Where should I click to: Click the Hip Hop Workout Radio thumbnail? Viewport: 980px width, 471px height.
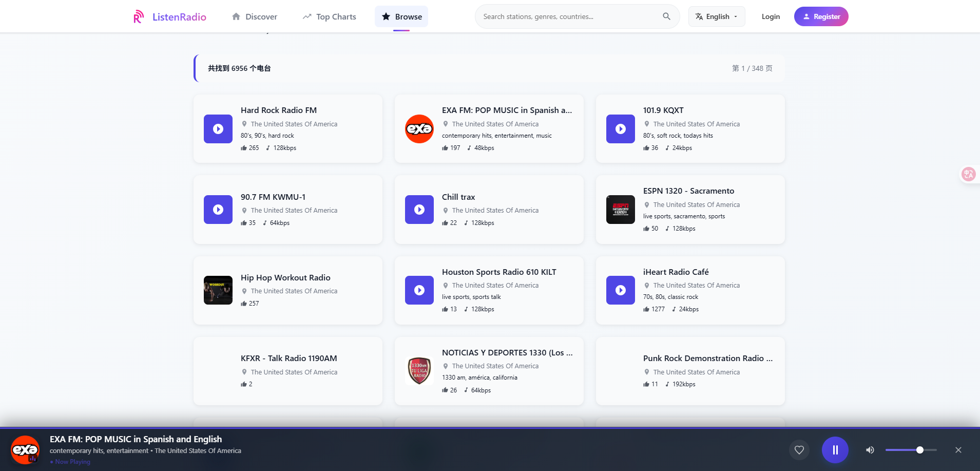pos(218,290)
